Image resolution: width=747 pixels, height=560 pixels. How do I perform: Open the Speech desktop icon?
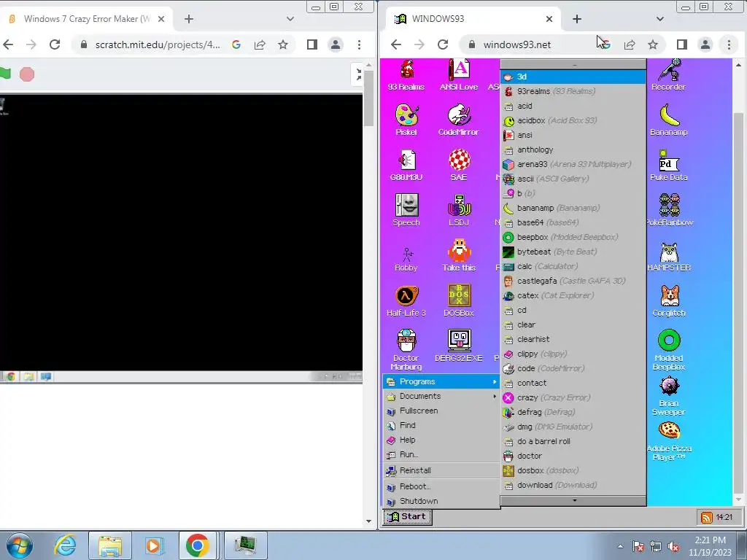(406, 210)
